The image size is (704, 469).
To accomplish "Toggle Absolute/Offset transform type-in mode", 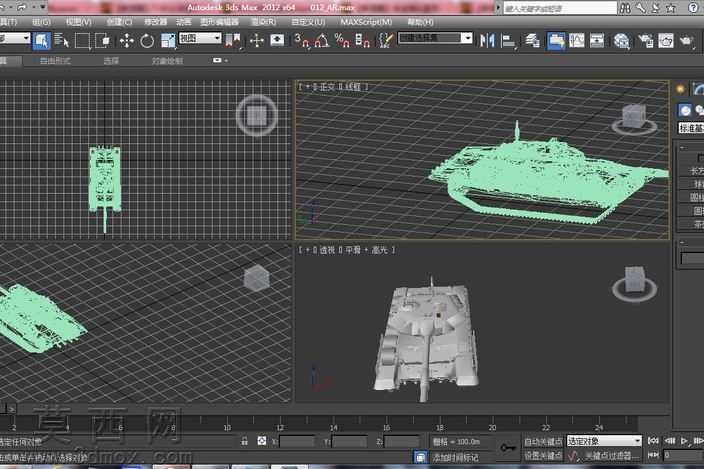I will 262,441.
